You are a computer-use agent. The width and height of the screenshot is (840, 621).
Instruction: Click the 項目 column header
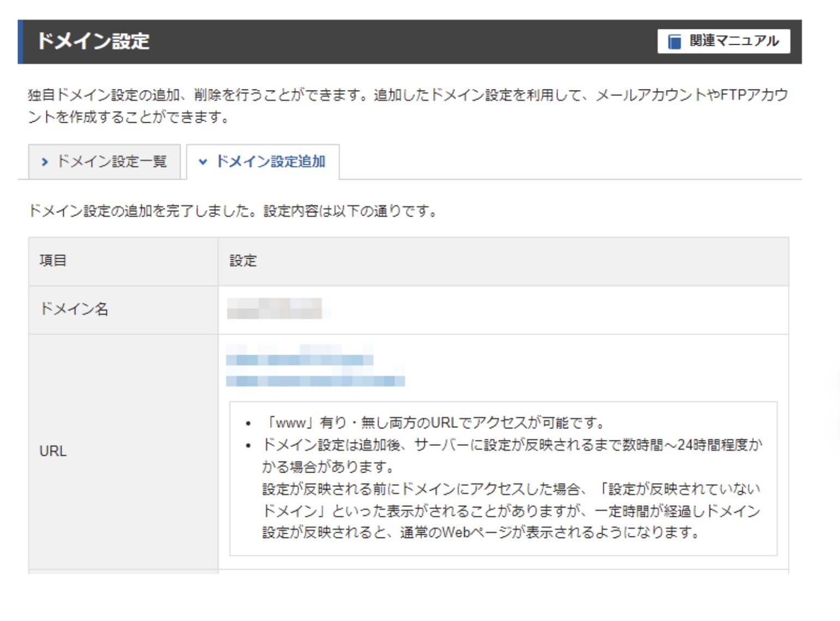[53, 261]
